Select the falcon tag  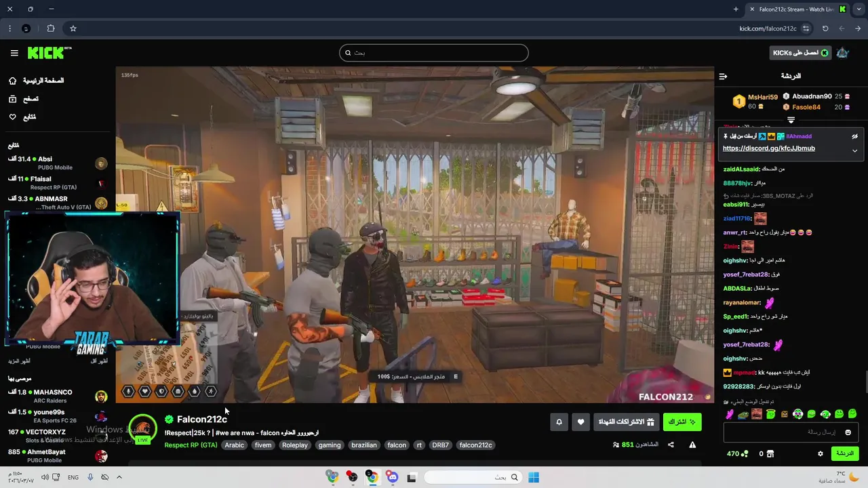tap(397, 445)
